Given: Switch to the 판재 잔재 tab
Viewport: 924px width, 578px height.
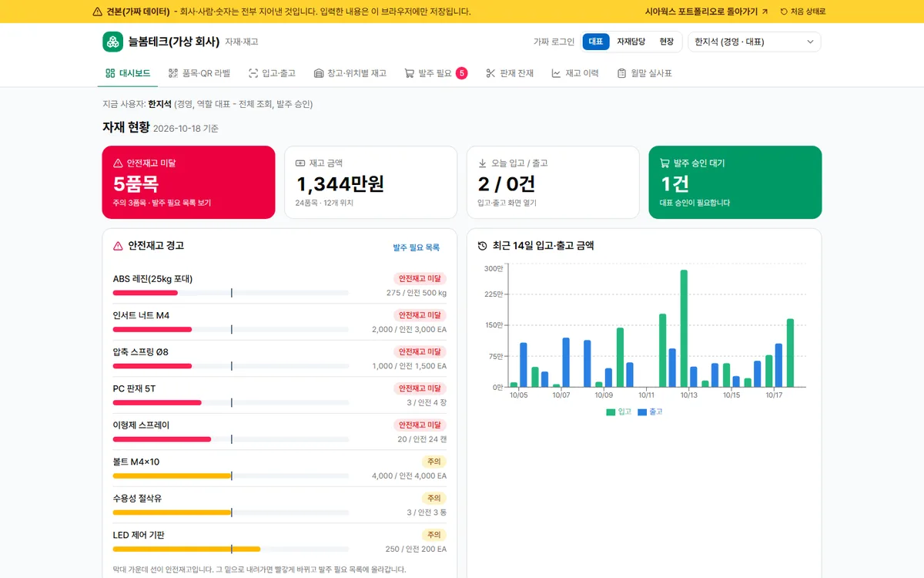Looking at the screenshot, I should click(510, 73).
